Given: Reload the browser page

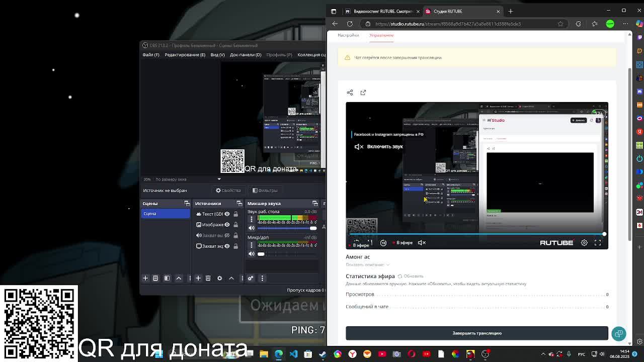Looking at the screenshot, I should tap(350, 24).
